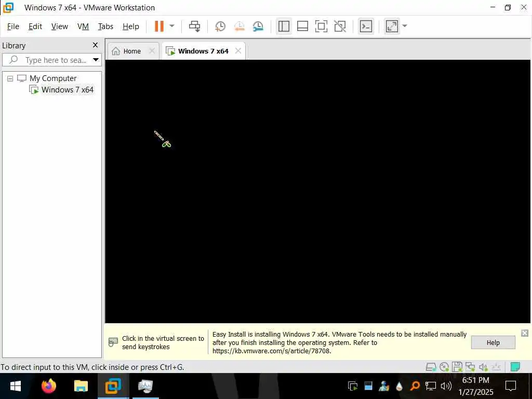This screenshot has height=399, width=532.
Task: Close the Home tab
Action: coord(152,51)
